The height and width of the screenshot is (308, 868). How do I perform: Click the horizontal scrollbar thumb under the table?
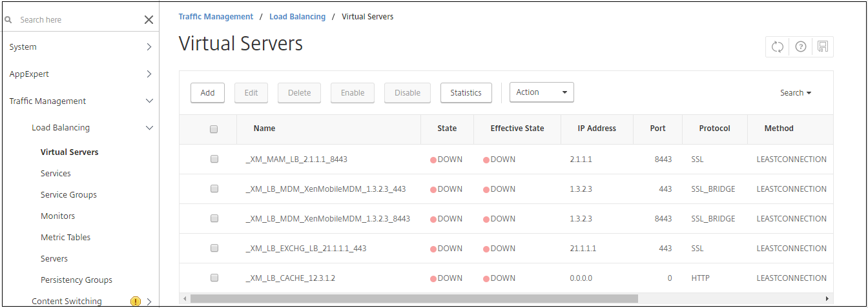(414, 299)
